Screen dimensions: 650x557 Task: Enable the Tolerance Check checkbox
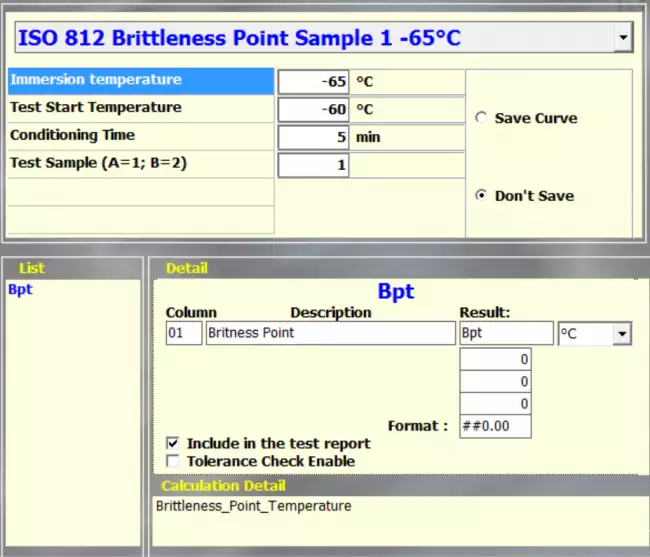click(x=173, y=461)
